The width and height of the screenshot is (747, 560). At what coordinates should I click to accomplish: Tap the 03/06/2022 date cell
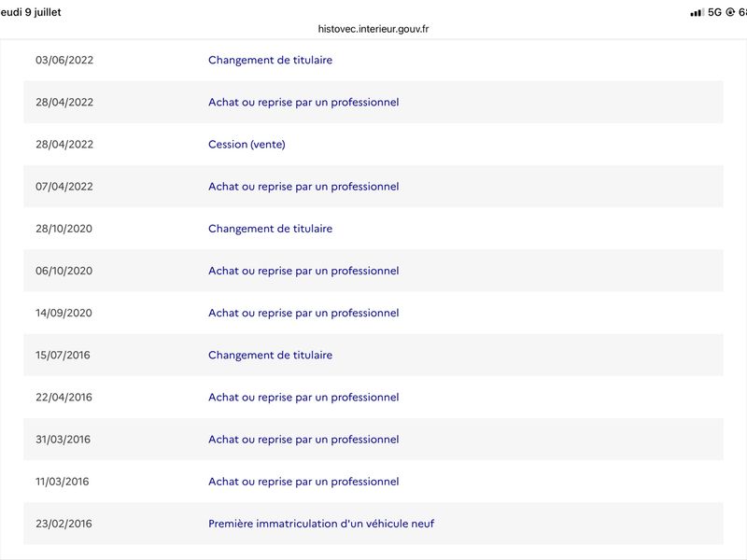tap(64, 60)
